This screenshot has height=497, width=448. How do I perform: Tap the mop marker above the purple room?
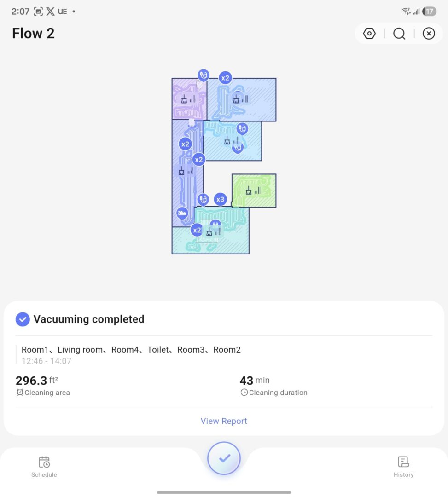click(x=203, y=75)
